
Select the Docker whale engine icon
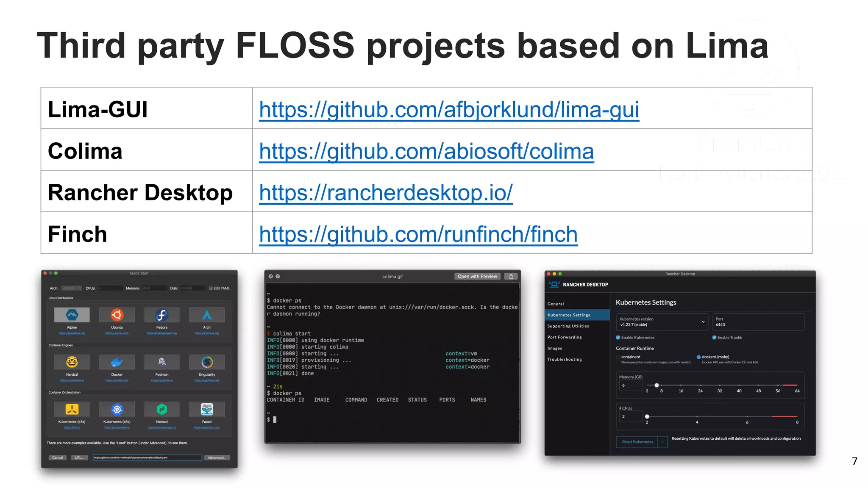click(x=117, y=362)
